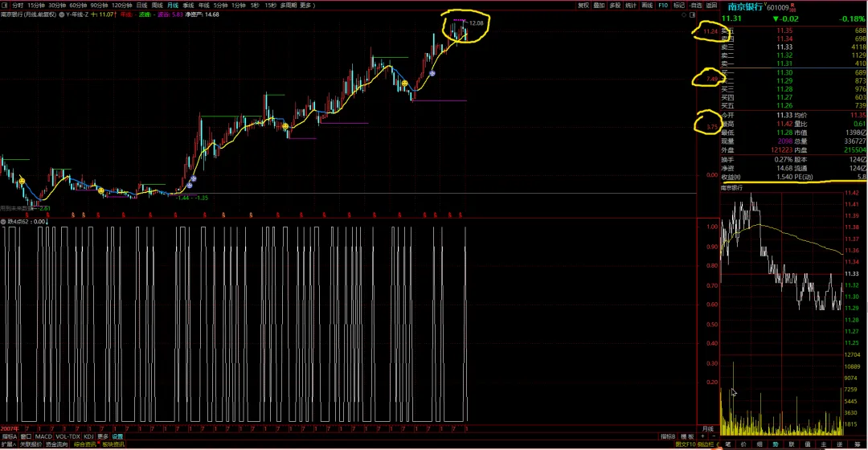Click the 模板 template button
The image size is (868, 450).
pos(687,436)
